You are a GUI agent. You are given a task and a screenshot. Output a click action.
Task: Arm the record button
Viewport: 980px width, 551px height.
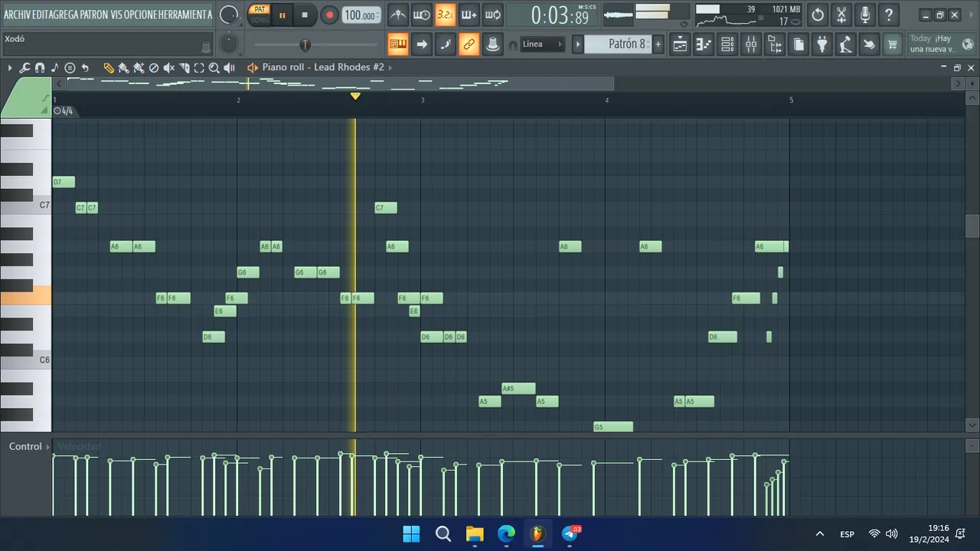click(329, 15)
